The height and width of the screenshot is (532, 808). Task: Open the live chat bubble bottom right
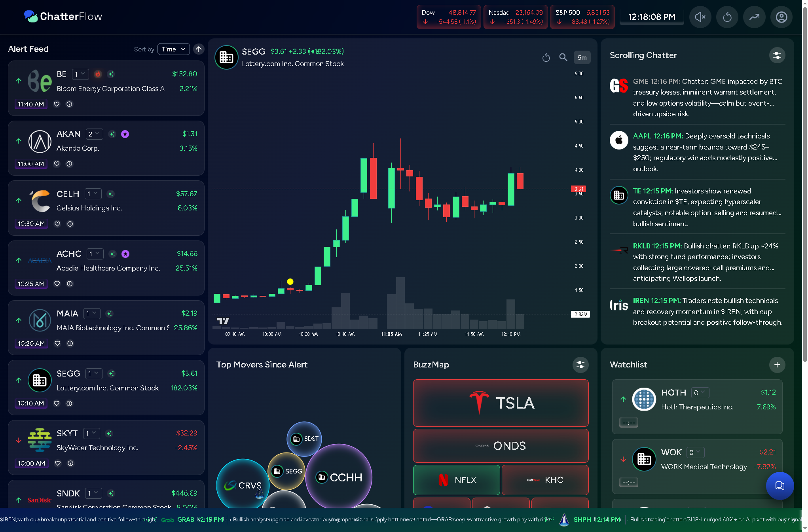(780, 486)
